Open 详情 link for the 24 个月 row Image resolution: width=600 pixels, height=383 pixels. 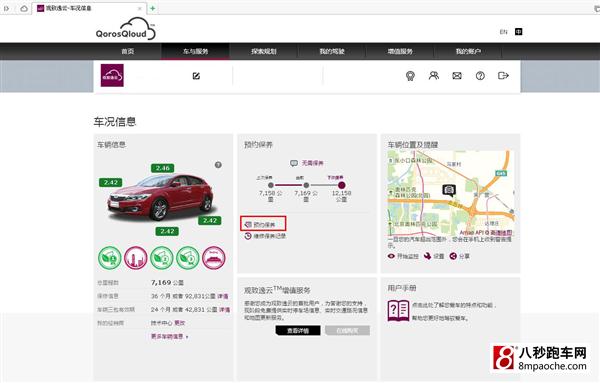point(224,310)
